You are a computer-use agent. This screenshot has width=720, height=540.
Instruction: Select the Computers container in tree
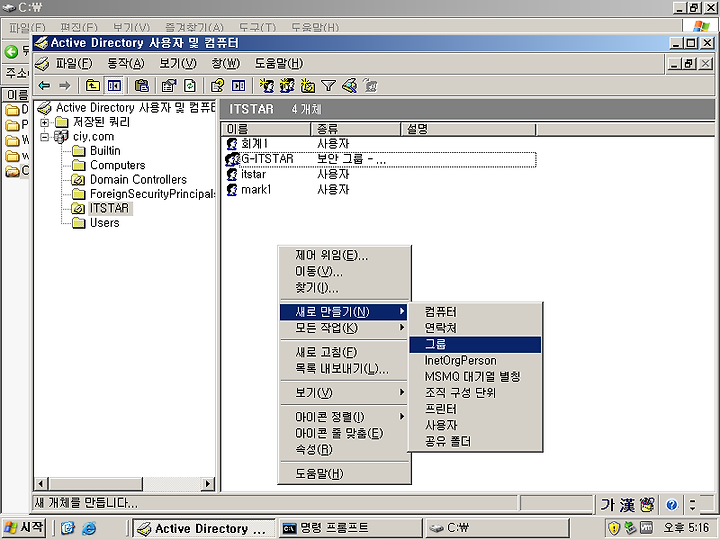(x=118, y=165)
